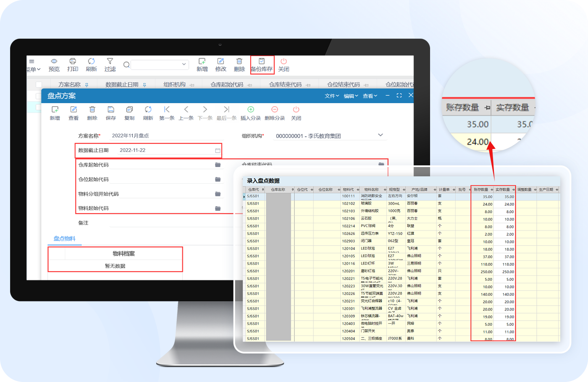Go to previous record with 上一条
The width and height of the screenshot is (588, 382).
(x=186, y=113)
